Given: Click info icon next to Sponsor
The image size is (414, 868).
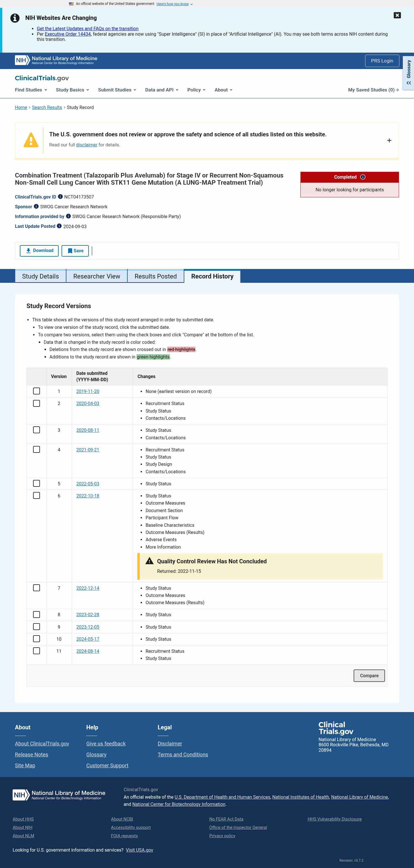Looking at the screenshot, I should tap(36, 206).
